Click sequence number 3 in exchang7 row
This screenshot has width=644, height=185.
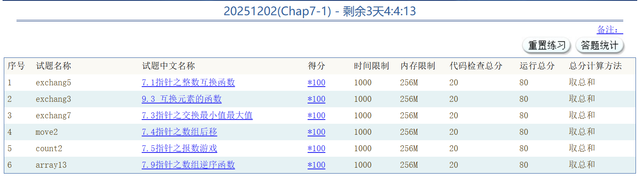click(9, 115)
